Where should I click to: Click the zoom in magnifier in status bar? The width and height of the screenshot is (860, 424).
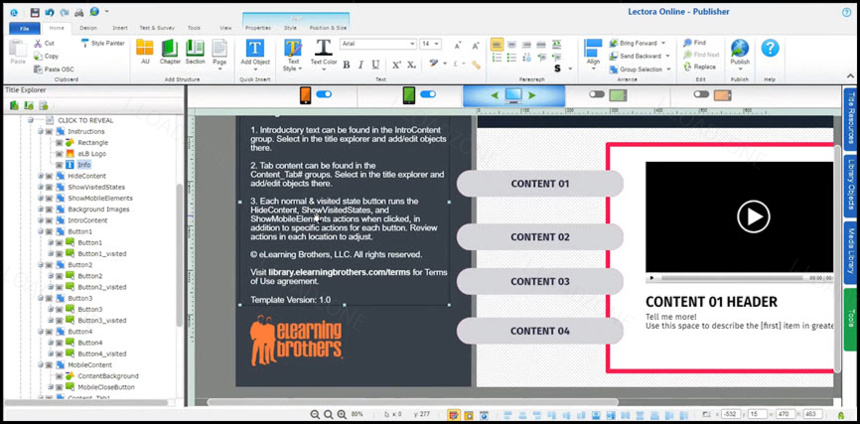342,415
